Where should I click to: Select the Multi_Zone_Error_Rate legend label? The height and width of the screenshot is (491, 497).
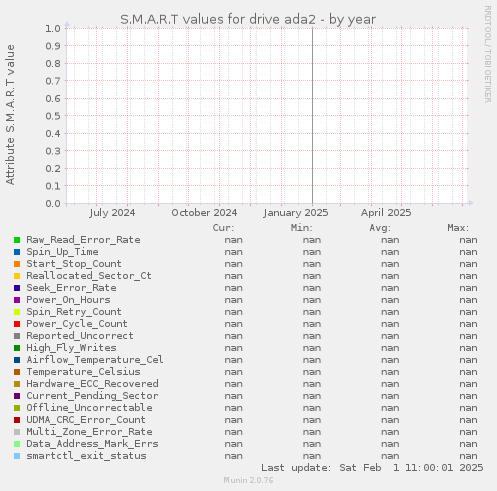click(x=89, y=432)
